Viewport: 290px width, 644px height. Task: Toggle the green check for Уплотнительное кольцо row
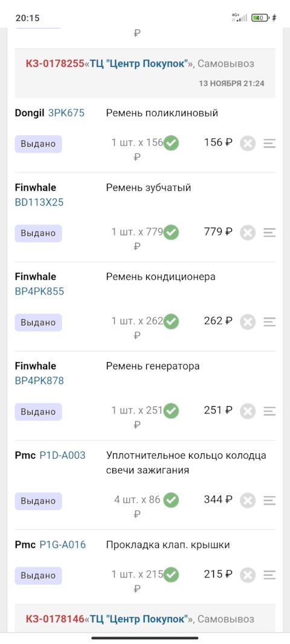171,500
